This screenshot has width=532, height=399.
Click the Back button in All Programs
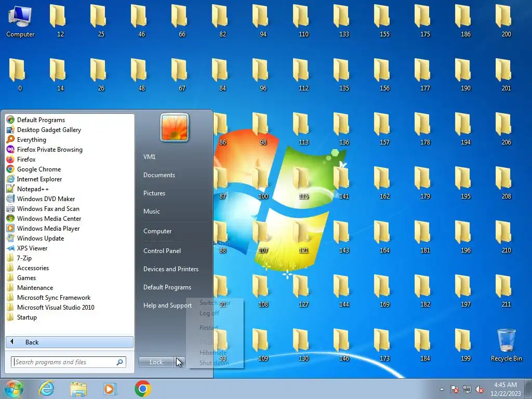point(70,342)
